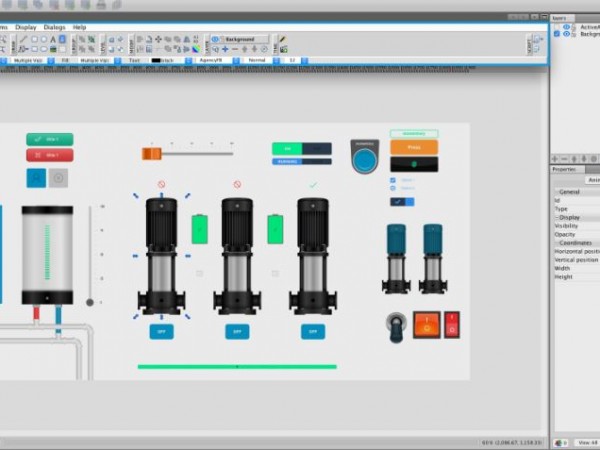Select the first black vertical pump

pyautogui.click(x=161, y=255)
